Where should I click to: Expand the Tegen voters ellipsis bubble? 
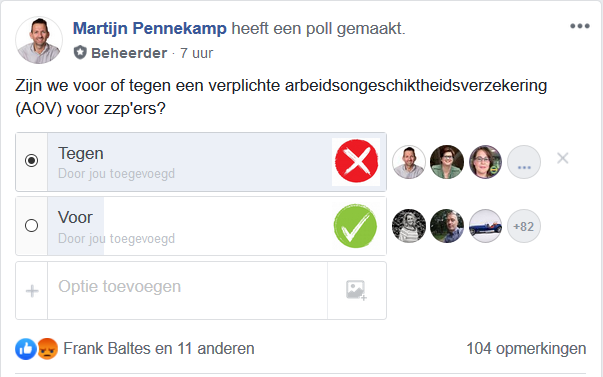[524, 162]
